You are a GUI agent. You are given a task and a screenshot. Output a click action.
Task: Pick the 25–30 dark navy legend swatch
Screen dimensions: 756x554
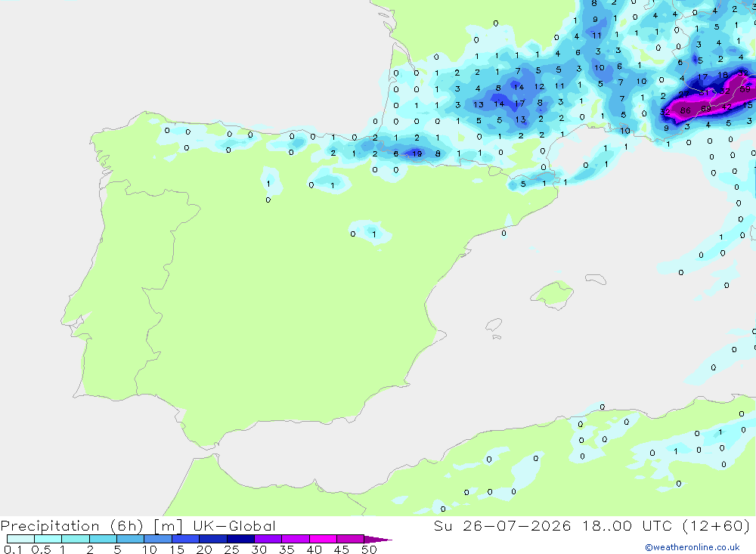240,539
